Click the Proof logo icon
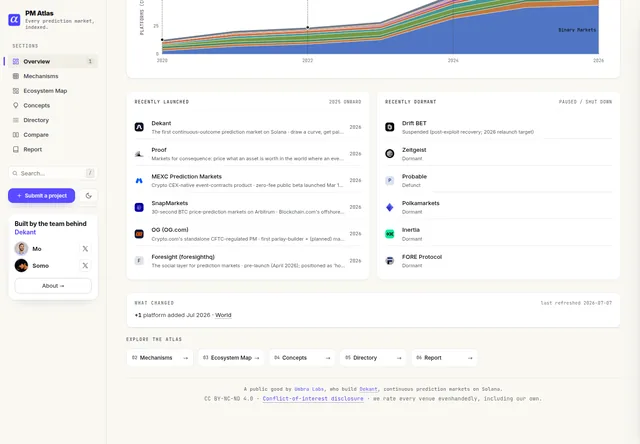Viewport: 640px width, 444px height. pyautogui.click(x=139, y=154)
